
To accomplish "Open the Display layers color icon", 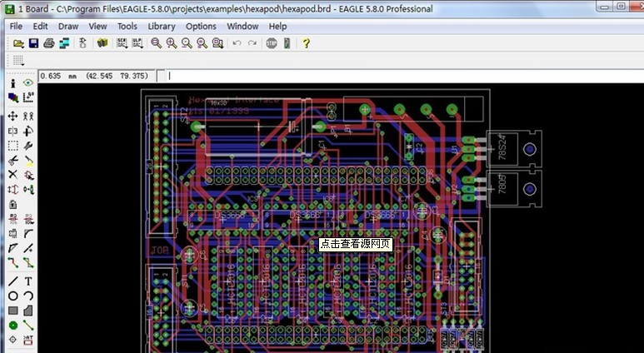I will click(13, 98).
